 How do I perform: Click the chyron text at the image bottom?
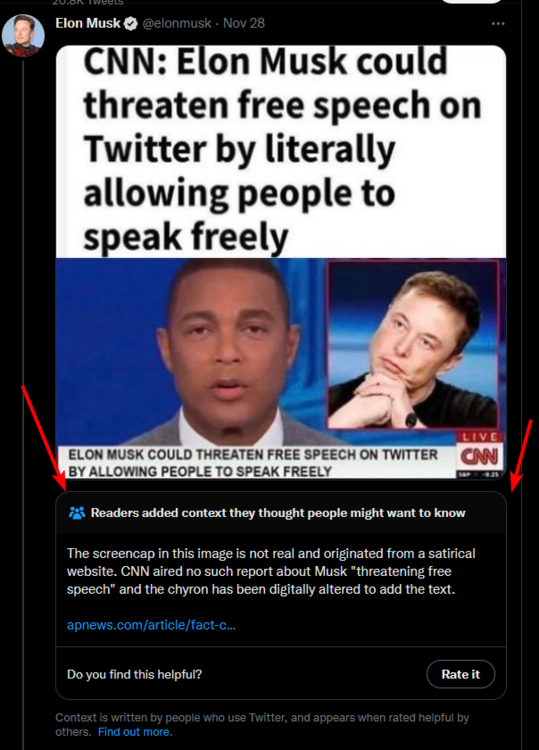pos(253,463)
